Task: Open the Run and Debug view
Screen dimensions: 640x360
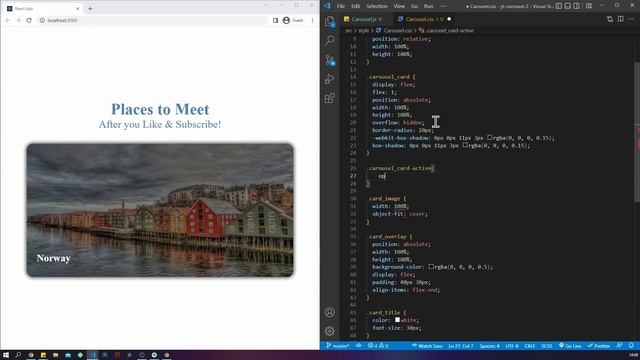Action: (x=330, y=79)
